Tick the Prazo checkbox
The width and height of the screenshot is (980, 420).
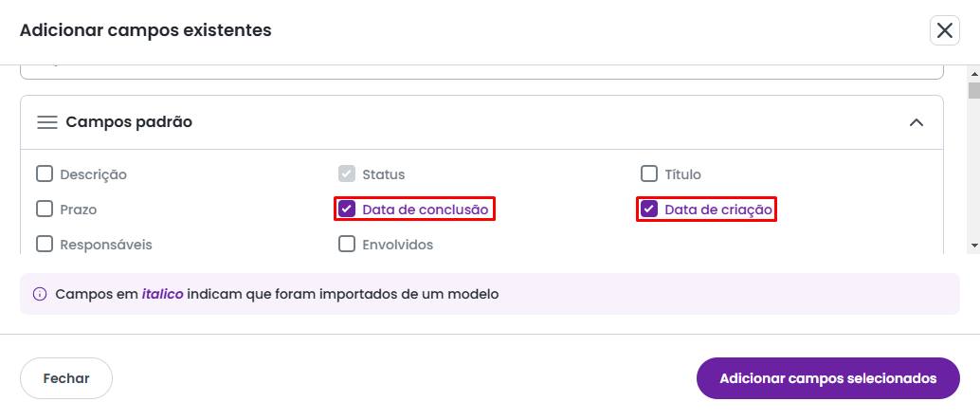45,210
